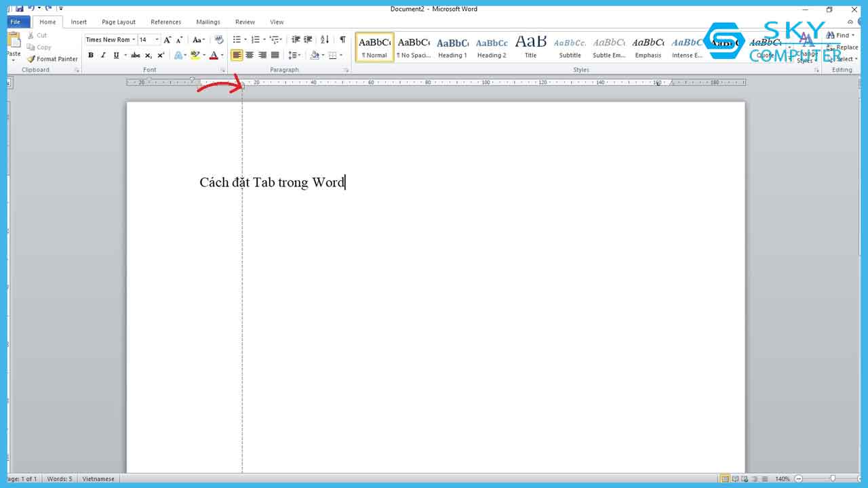This screenshot has height=488, width=868.
Task: Click Words: 5 in status bar
Action: 59,479
